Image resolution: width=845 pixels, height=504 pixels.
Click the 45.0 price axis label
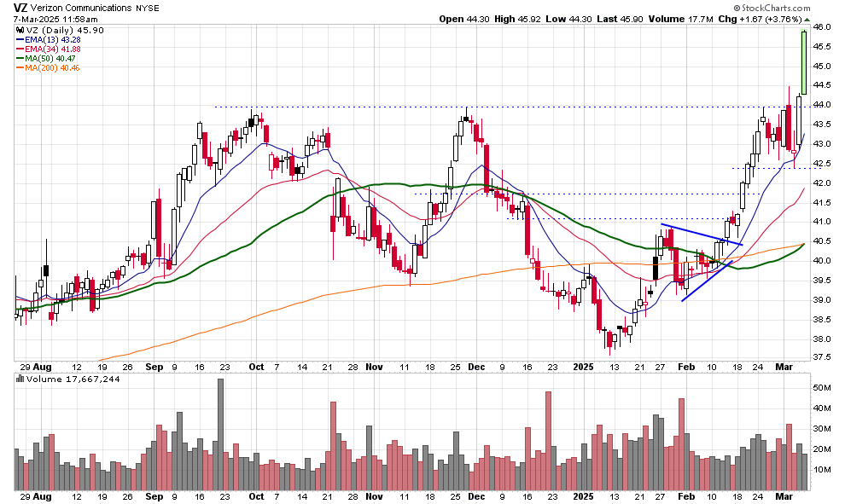point(822,67)
